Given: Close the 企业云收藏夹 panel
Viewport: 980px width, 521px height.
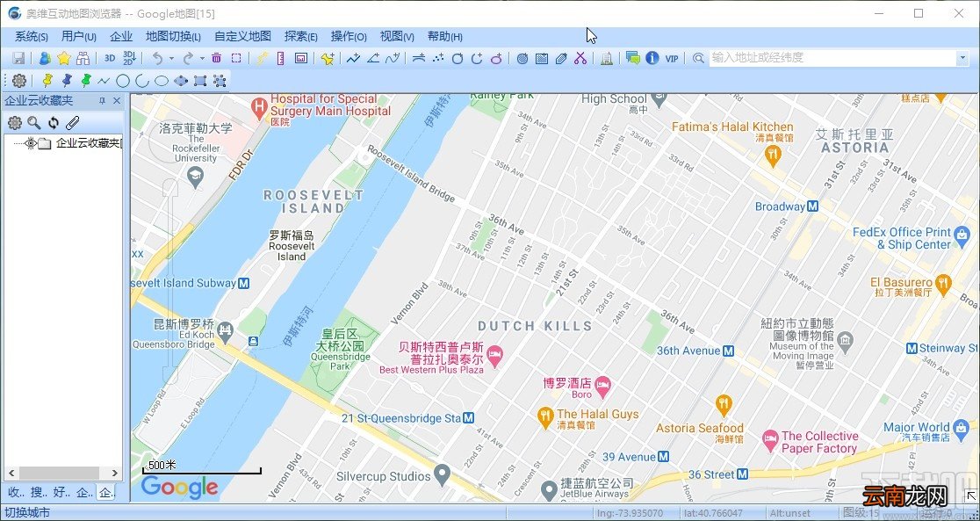Looking at the screenshot, I should click(116, 101).
